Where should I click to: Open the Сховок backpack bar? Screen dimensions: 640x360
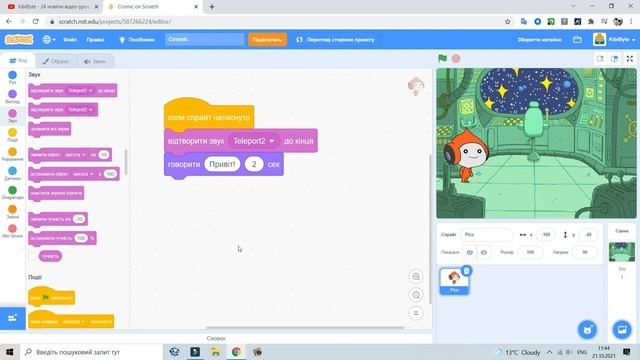[216, 338]
